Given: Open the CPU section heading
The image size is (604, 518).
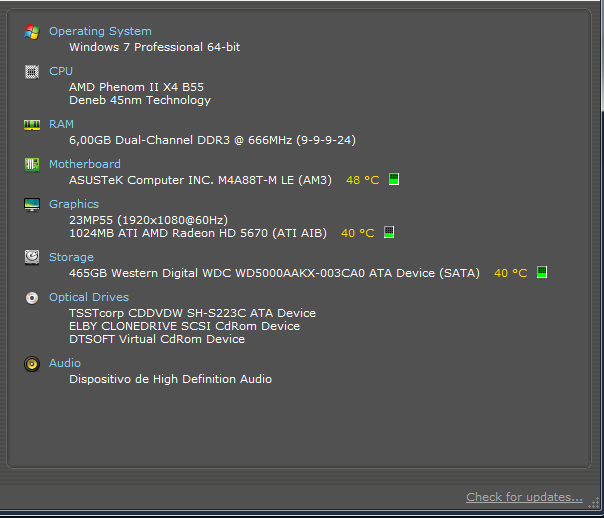Looking at the screenshot, I should point(61,71).
